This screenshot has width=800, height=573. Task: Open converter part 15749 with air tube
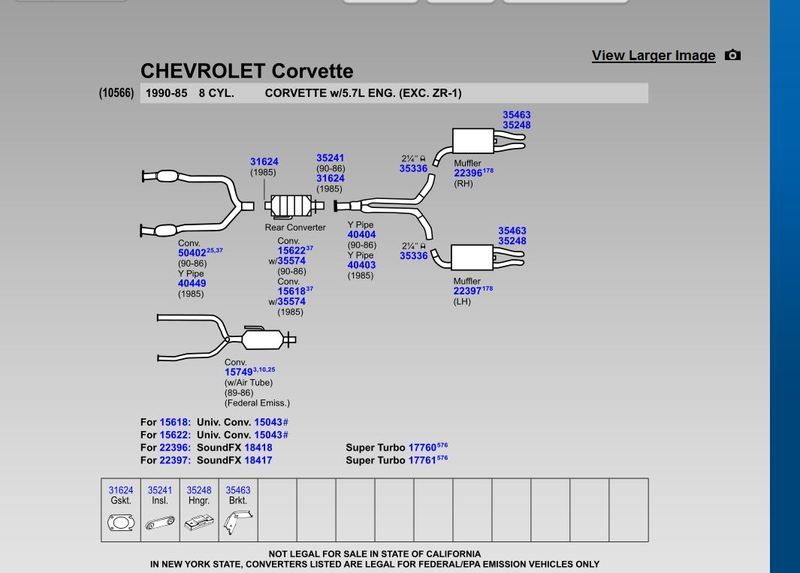click(x=238, y=372)
